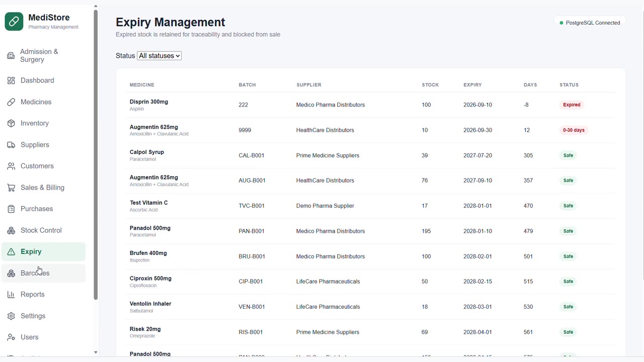
Task: Click the Expired status badge for Disprin
Action: coord(572,105)
